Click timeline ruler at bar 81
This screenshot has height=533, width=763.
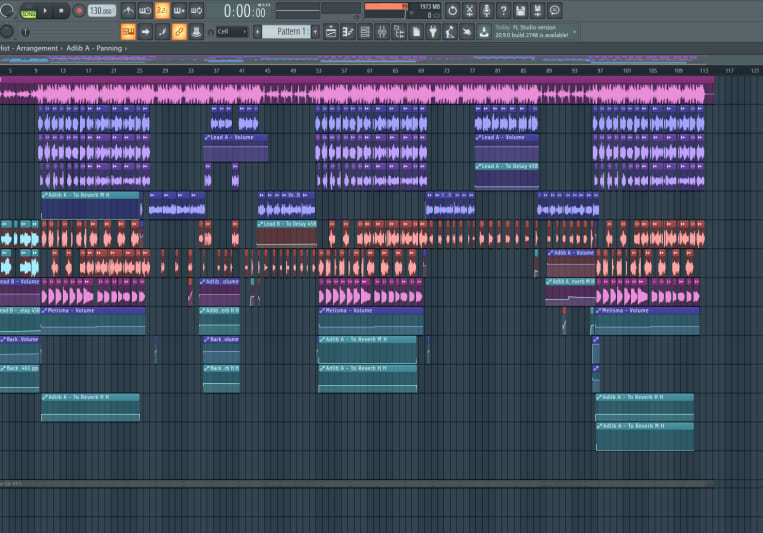pyautogui.click(x=497, y=71)
